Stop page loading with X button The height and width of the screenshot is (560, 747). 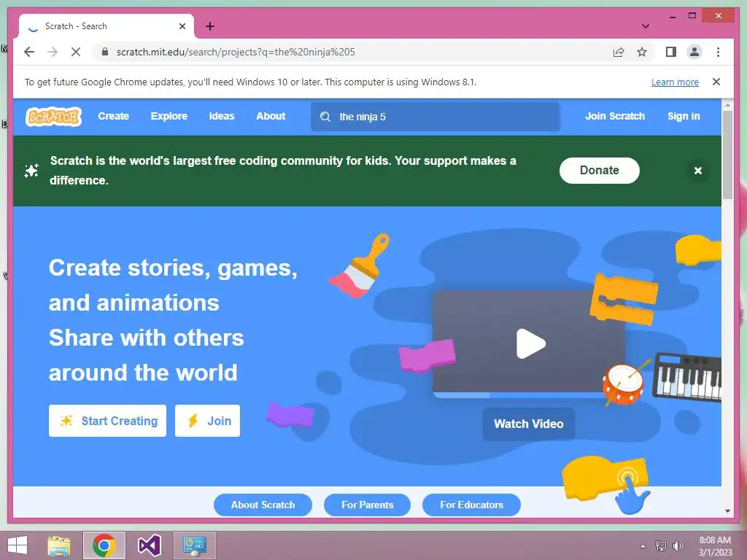point(76,52)
